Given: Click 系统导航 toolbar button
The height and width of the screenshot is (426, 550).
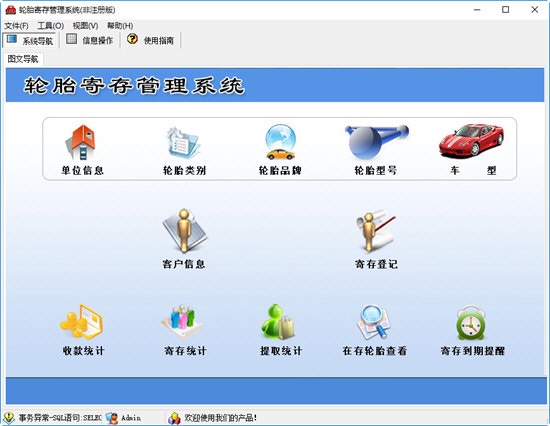Looking at the screenshot, I should [30, 40].
